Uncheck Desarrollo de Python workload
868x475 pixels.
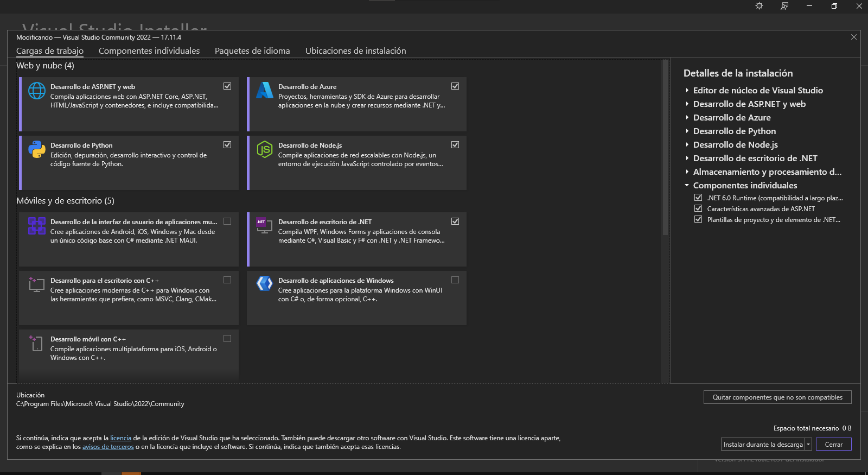point(227,144)
